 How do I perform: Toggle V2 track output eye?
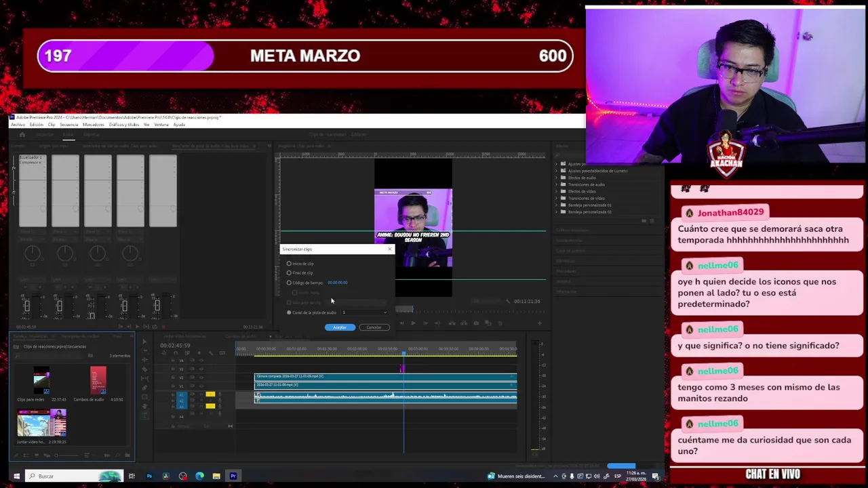(201, 378)
